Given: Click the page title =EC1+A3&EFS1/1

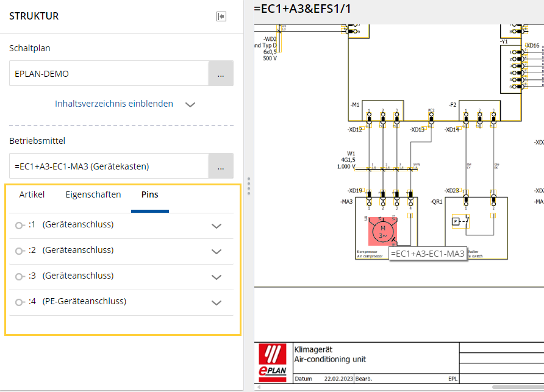Looking at the screenshot, I should point(302,9).
